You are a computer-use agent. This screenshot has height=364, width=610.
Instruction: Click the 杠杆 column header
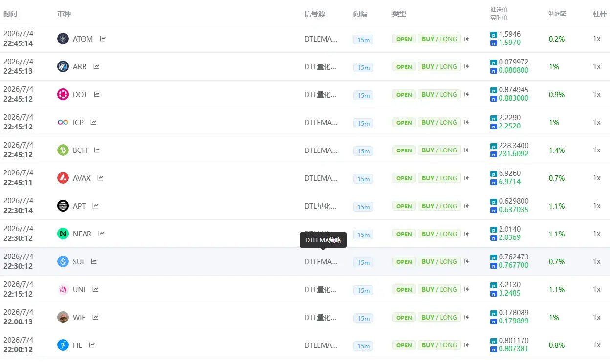(599, 14)
